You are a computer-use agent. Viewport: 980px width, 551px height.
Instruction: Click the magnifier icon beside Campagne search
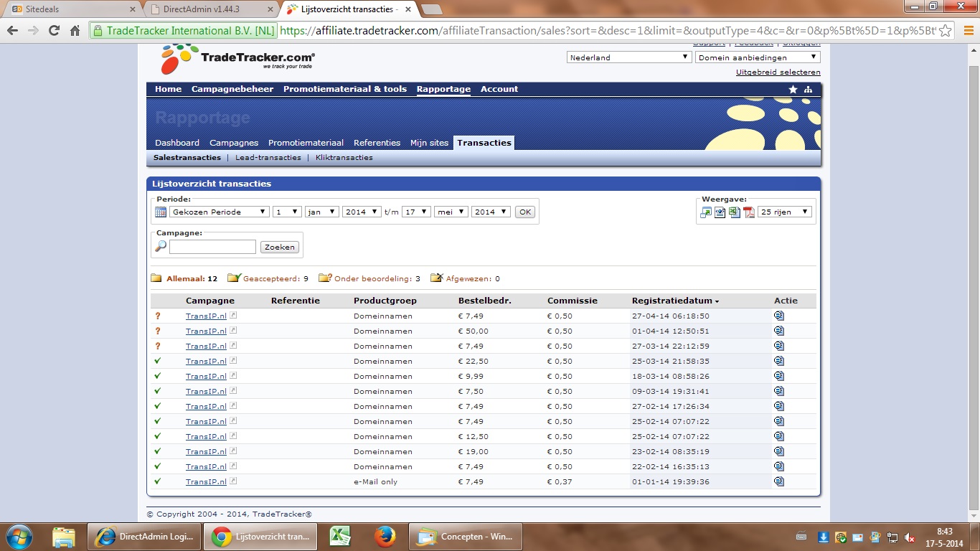[161, 246]
